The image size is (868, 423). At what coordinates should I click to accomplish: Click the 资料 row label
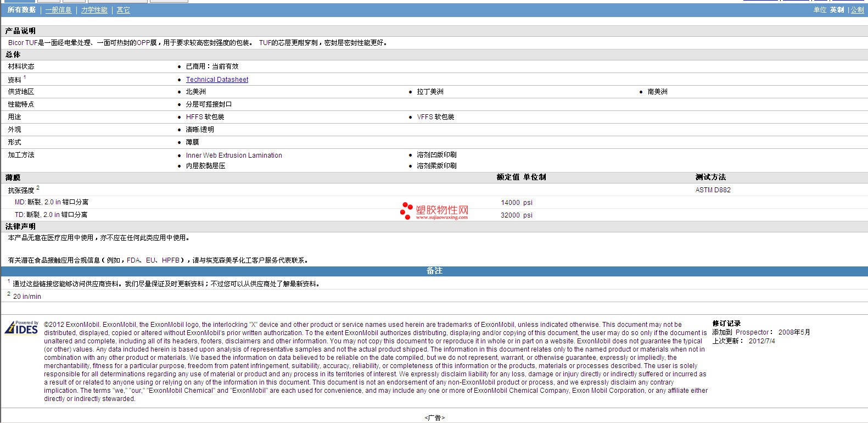pyautogui.click(x=14, y=80)
